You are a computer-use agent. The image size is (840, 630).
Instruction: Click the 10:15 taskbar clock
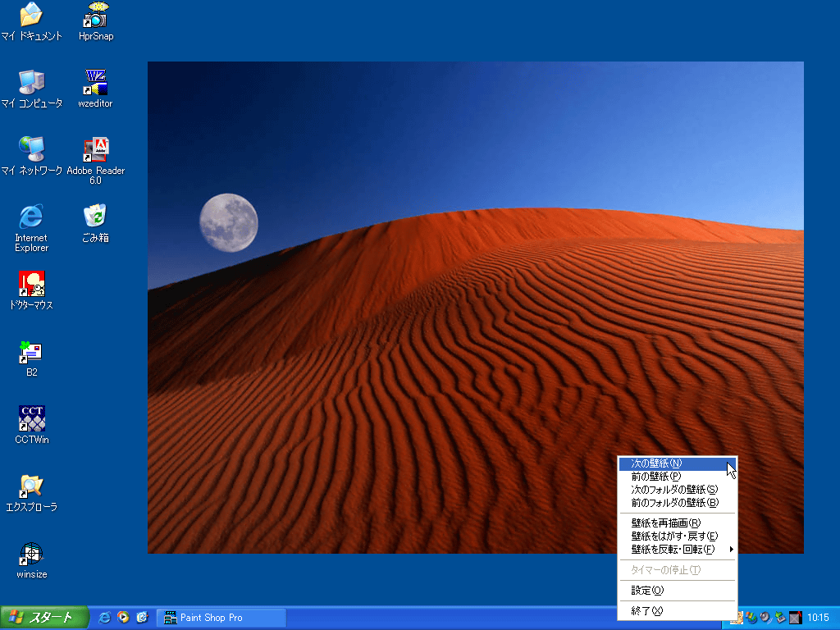tap(818, 618)
